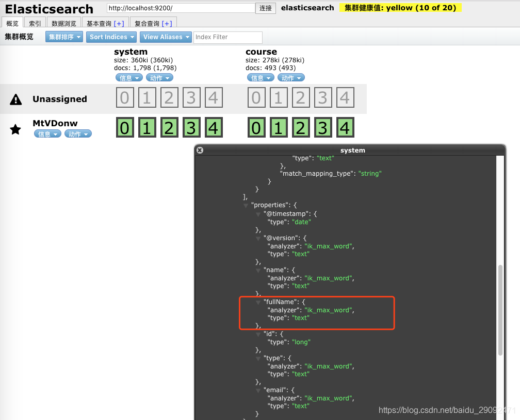
Task: Collapse the "type" field JSON node
Action: coord(258,359)
